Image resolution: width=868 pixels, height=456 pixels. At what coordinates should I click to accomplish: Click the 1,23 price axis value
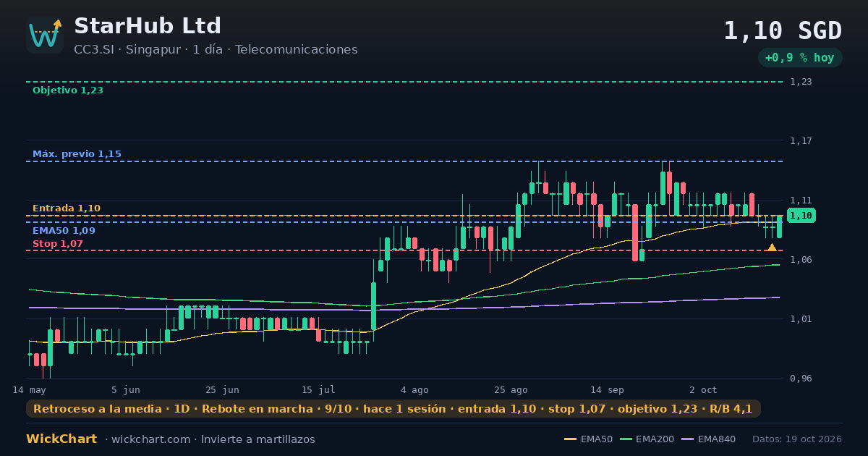tap(801, 82)
